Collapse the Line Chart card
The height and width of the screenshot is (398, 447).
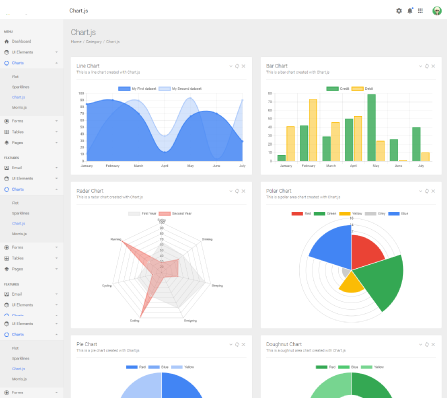coord(231,66)
